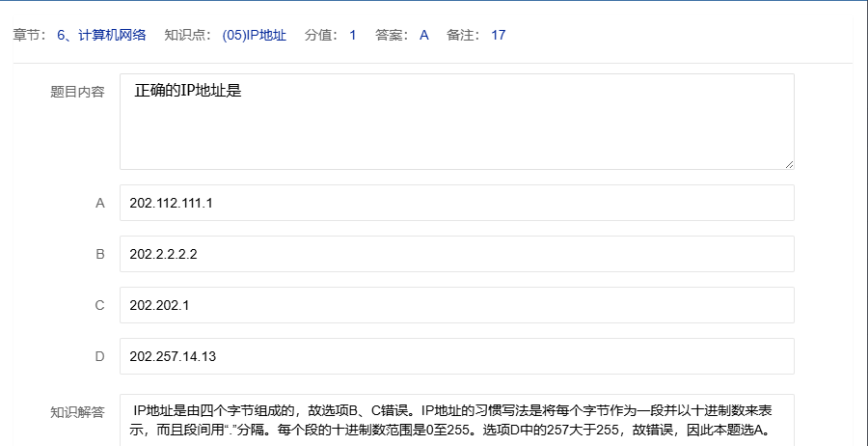This screenshot has width=868, height=446.
Task: Click the answer value A in header
Action: (423, 35)
